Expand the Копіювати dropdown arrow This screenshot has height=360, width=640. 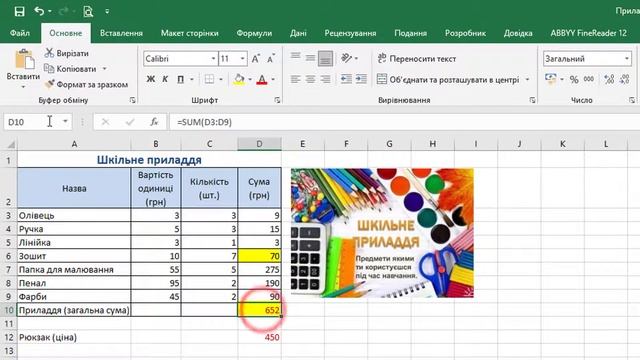(x=104, y=69)
